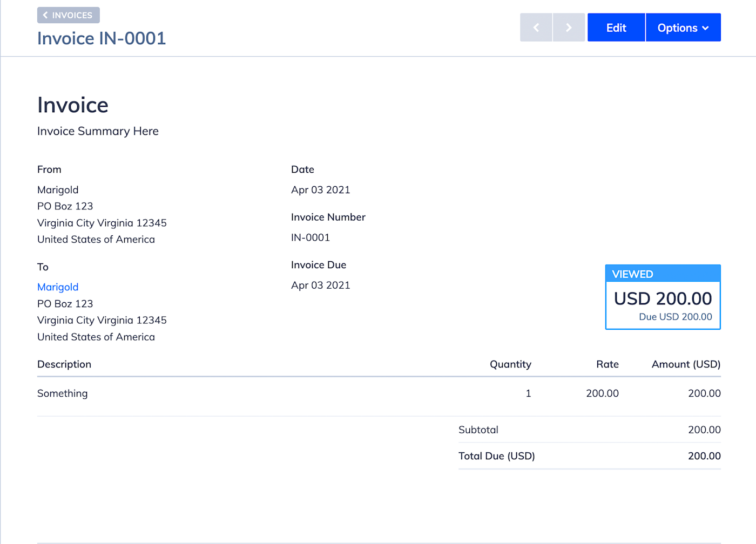Click the next invoice arrow button
The height and width of the screenshot is (544, 756).
point(569,28)
